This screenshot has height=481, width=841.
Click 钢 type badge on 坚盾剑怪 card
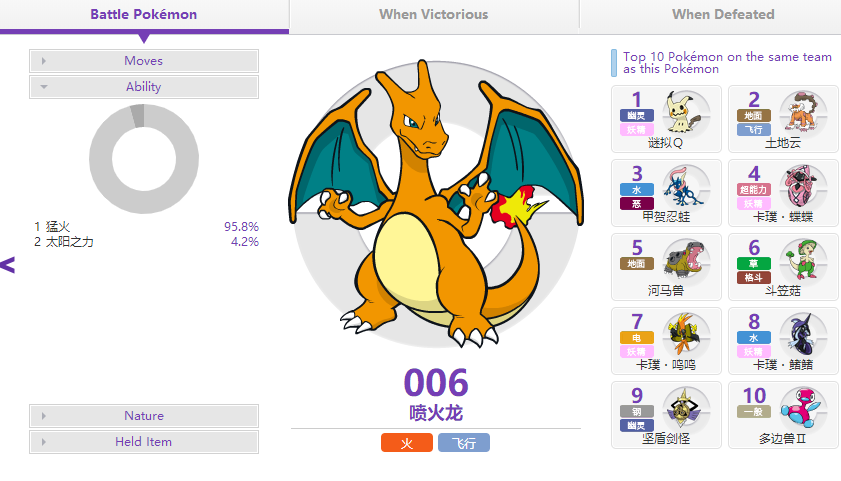(637, 411)
